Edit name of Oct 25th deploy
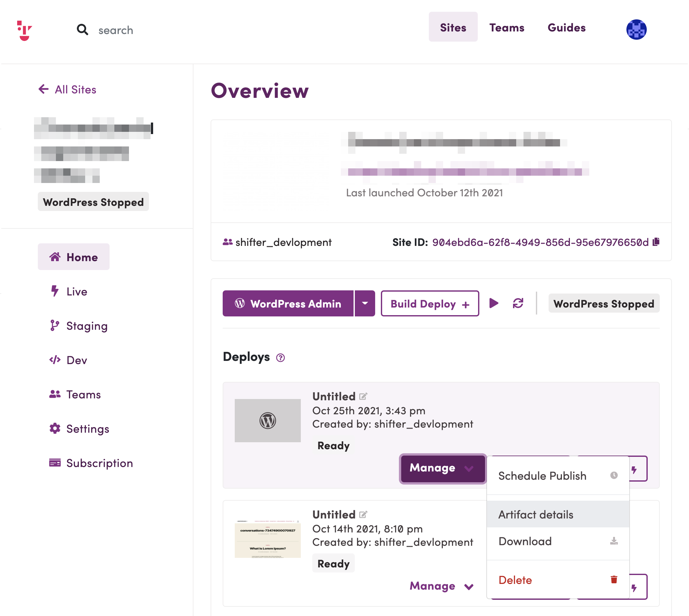 tap(363, 396)
